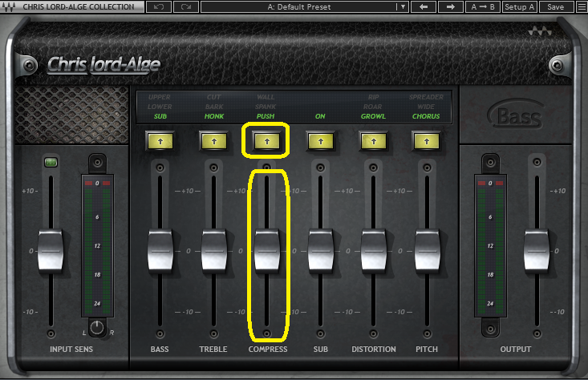Load the next preset with the right arrow

click(x=450, y=7)
